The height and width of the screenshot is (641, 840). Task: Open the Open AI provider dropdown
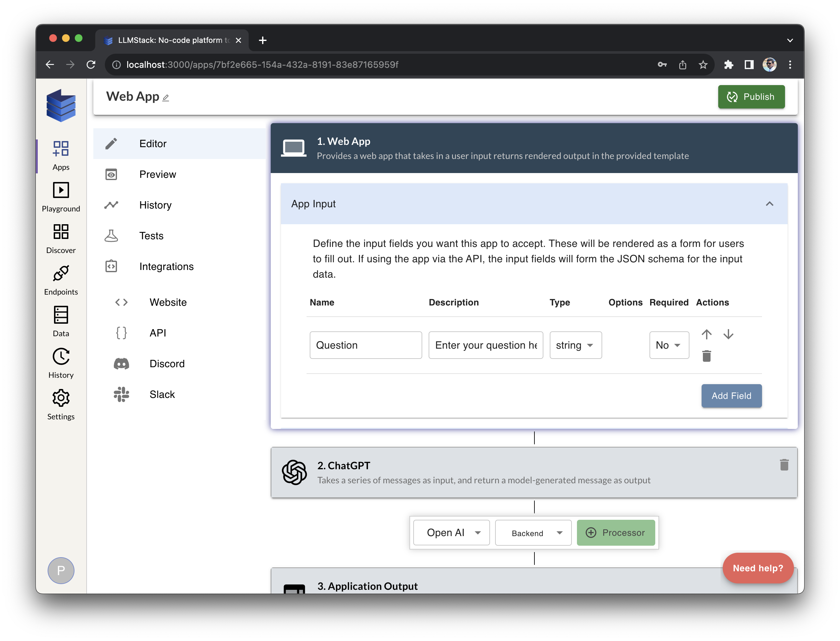[x=451, y=533]
